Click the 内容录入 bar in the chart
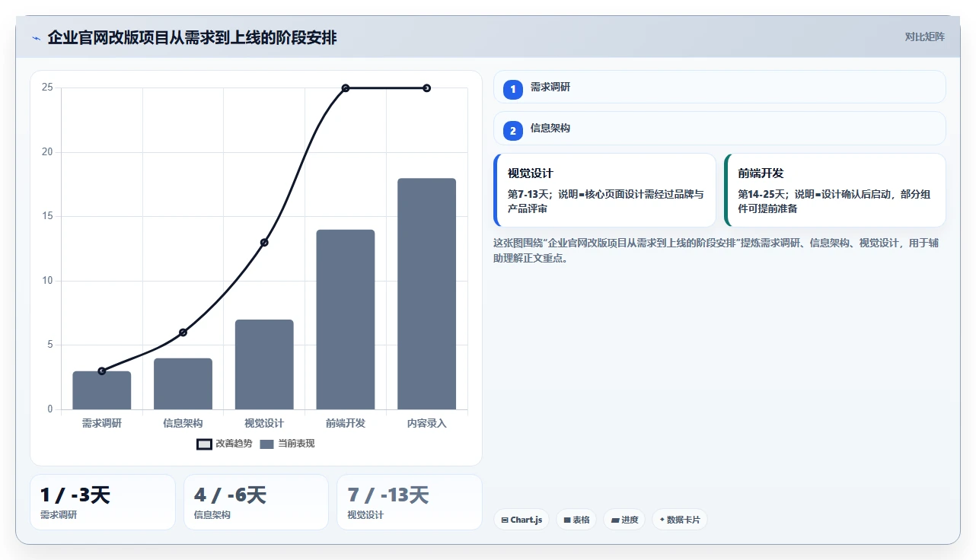Viewport: 976px width, 560px height. pyautogui.click(x=426, y=294)
